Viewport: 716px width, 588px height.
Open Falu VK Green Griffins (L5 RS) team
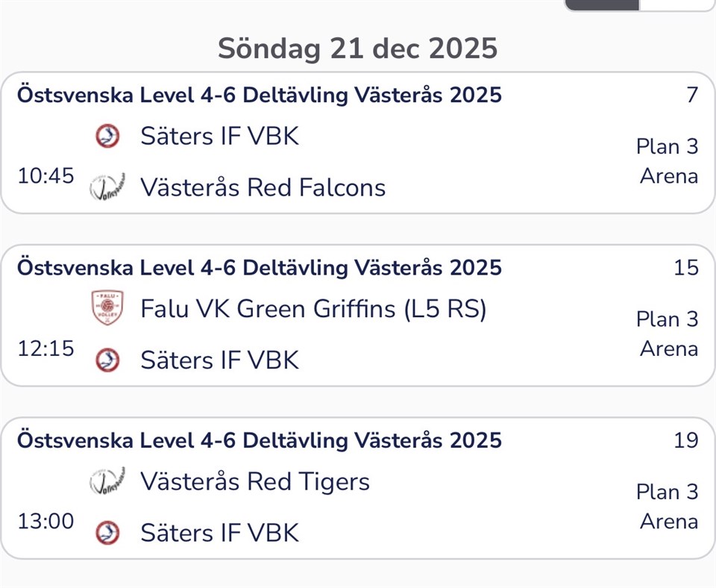[x=313, y=308]
